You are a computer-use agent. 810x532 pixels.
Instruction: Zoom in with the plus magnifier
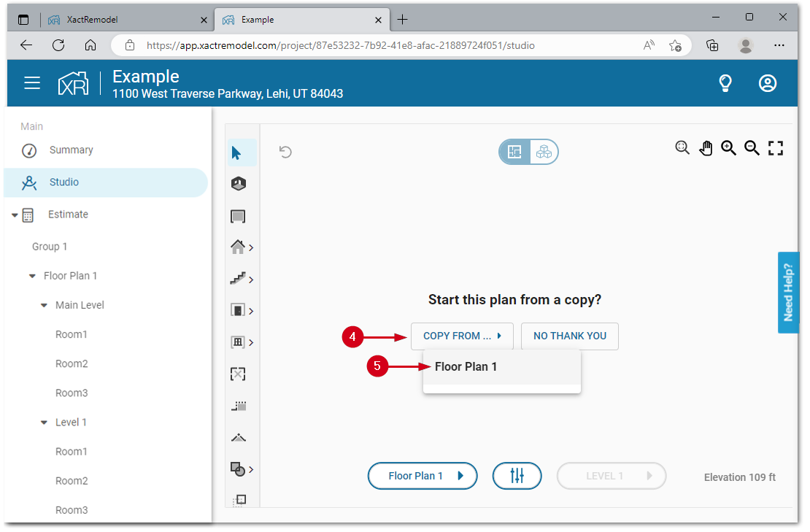[728, 148]
